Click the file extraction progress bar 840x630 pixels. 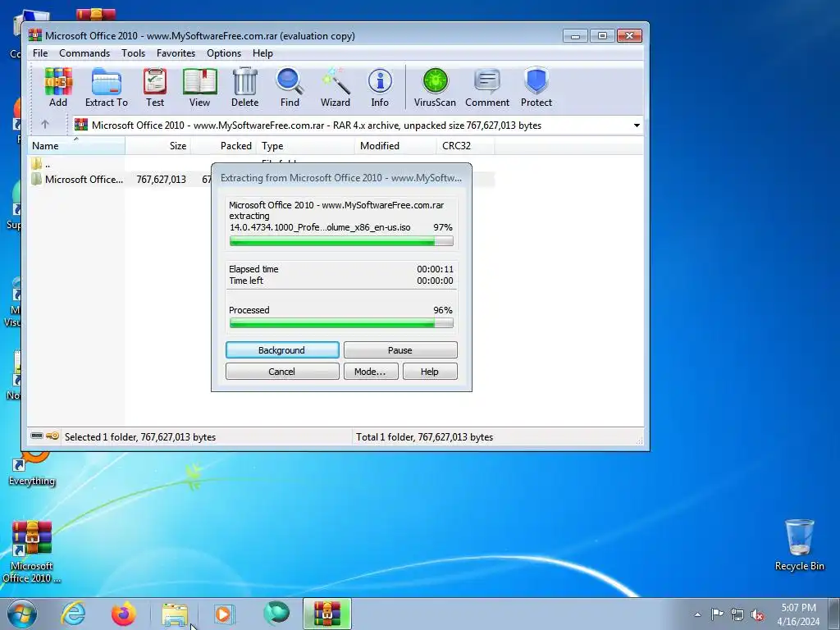click(341, 241)
